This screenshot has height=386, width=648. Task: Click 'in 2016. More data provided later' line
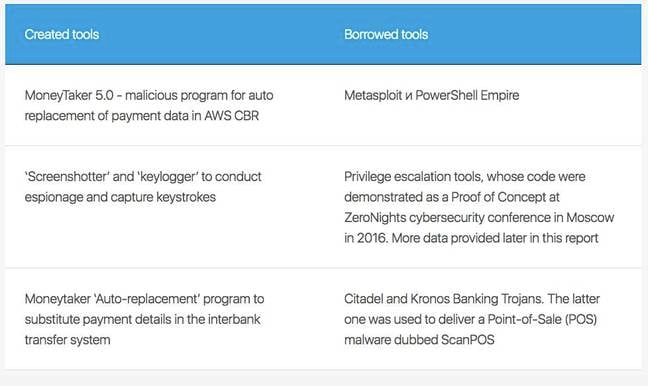(471, 238)
